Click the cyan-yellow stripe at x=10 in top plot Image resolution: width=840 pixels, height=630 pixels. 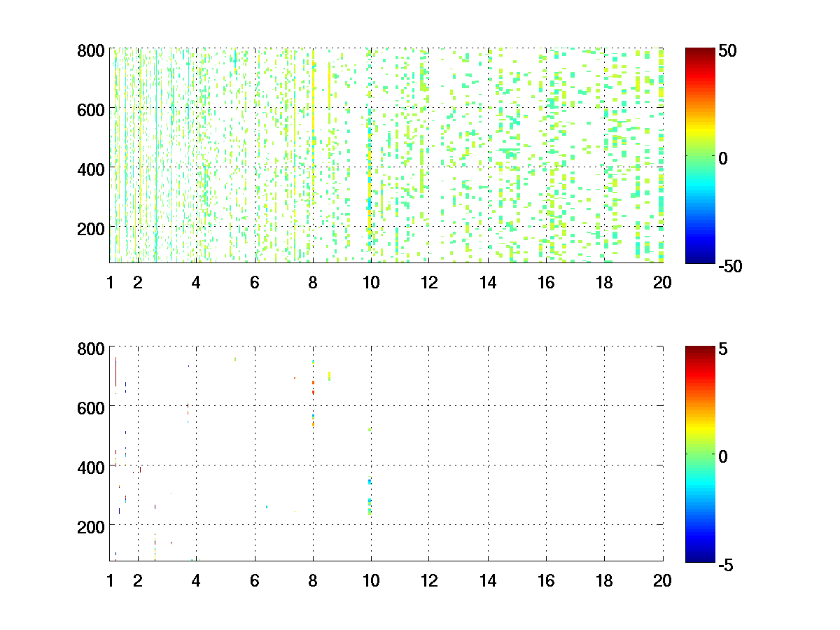tap(370, 203)
